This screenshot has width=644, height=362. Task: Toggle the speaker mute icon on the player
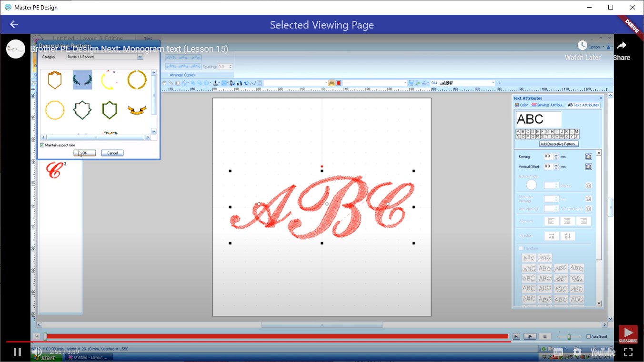point(38,352)
